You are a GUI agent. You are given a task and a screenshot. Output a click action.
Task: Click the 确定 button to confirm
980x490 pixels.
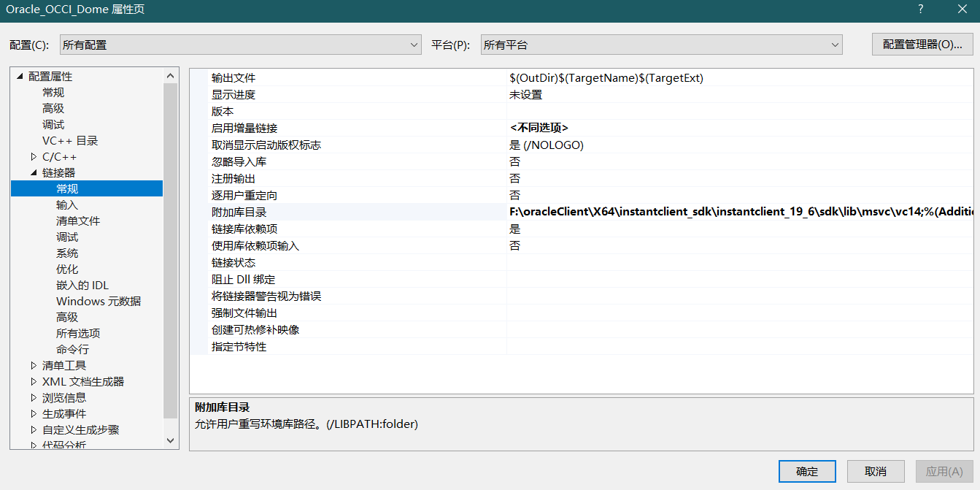(x=806, y=471)
